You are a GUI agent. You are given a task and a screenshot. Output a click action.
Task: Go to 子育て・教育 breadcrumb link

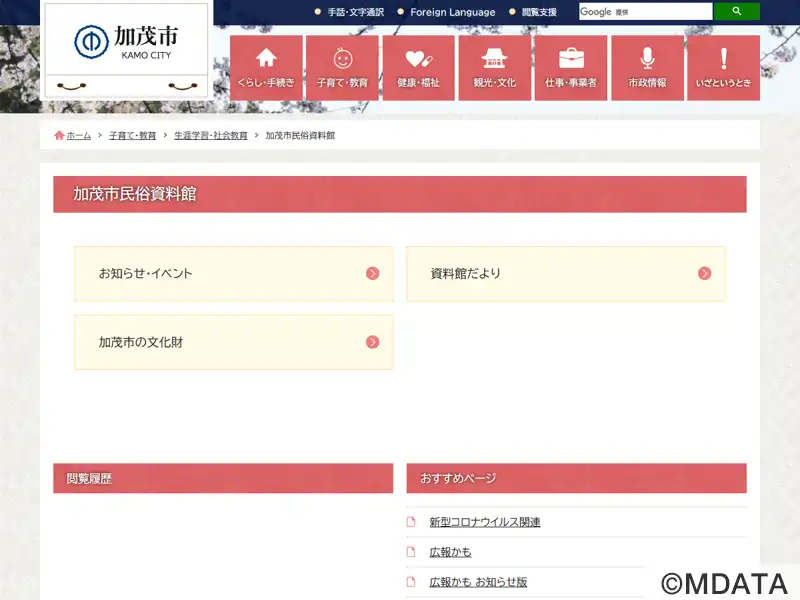(133, 135)
